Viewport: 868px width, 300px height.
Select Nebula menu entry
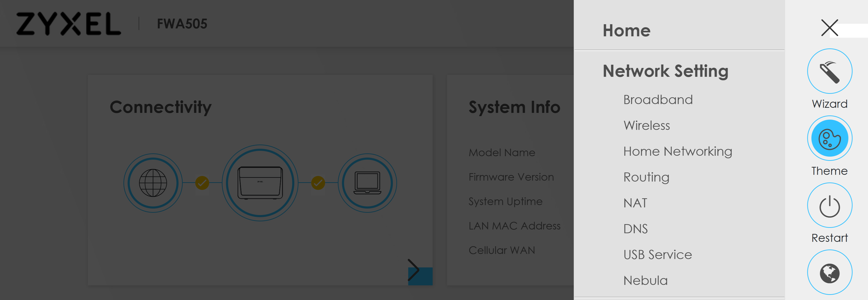click(645, 280)
